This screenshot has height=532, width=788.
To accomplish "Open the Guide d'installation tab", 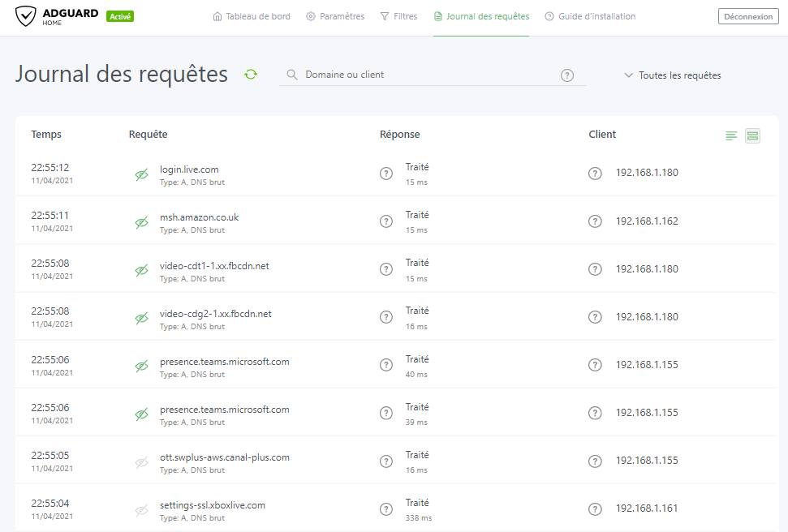I will tap(591, 16).
